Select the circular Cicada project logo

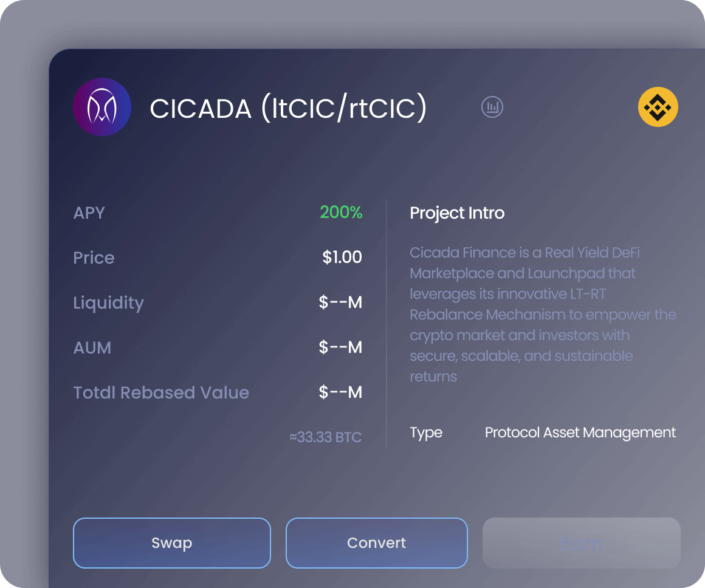click(x=102, y=106)
